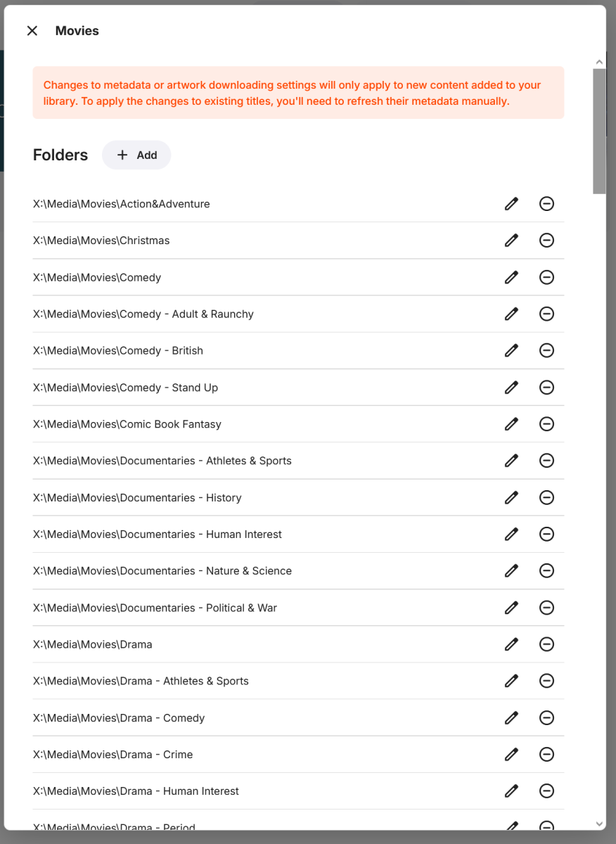Edit the Drama - Human Interest path
The image size is (616, 844).
pyautogui.click(x=511, y=791)
